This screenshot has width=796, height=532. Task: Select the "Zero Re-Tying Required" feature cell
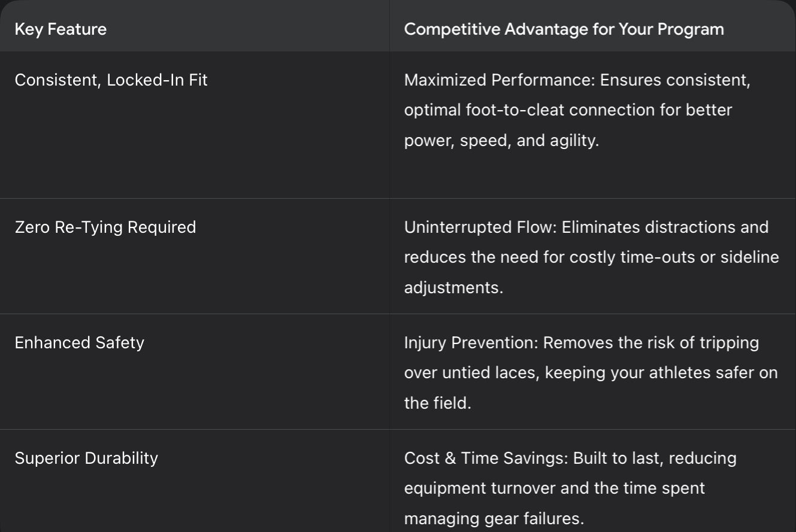(x=105, y=227)
